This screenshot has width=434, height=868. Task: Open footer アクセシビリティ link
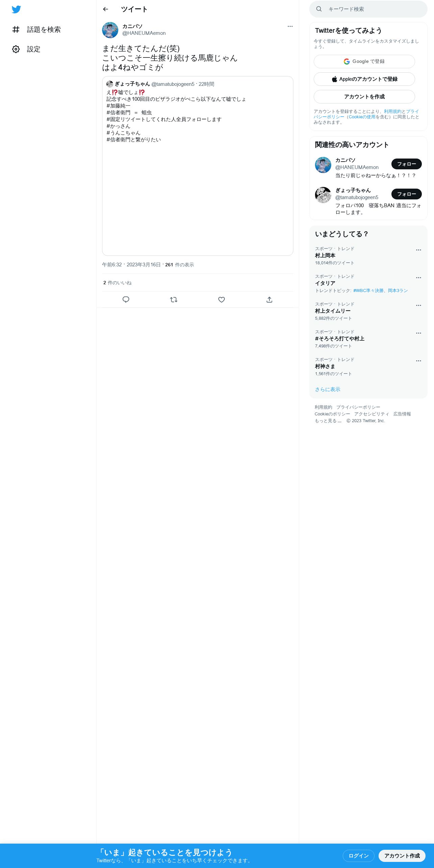[x=372, y=414]
